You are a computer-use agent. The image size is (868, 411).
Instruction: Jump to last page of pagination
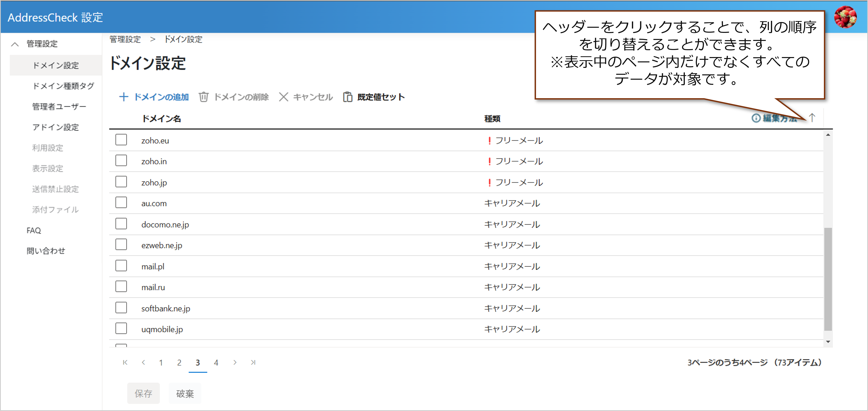click(x=253, y=363)
